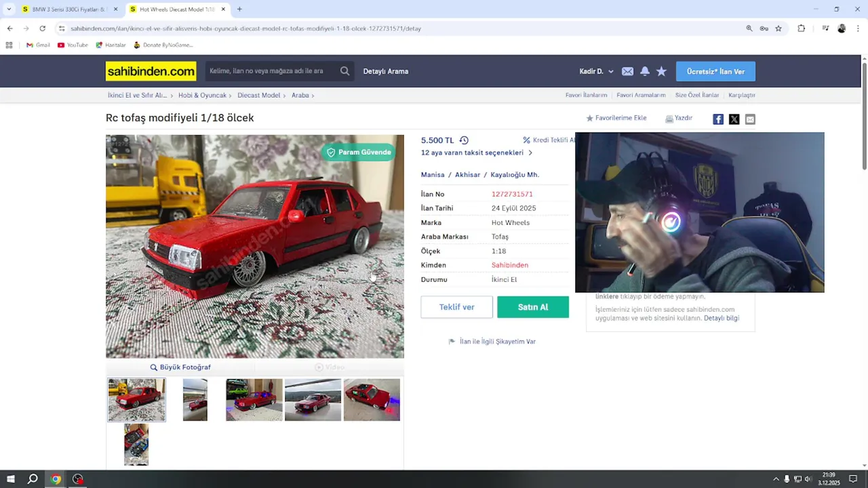Click the main red Tofaş photo

tap(254, 246)
